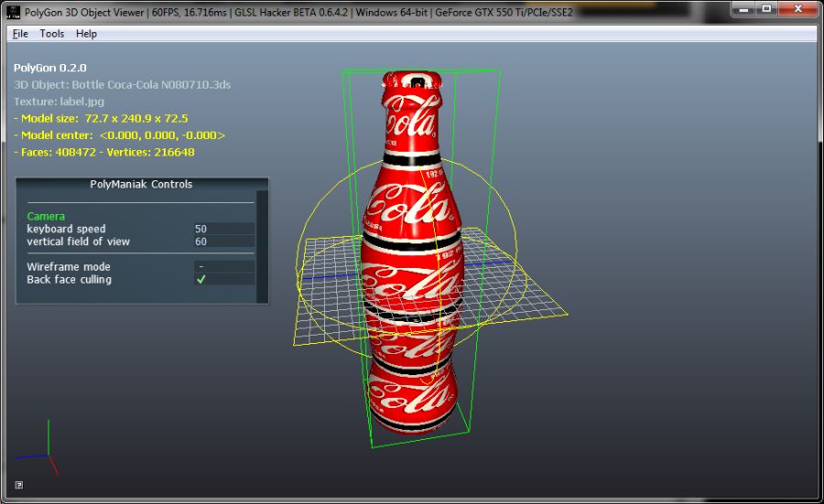
Task: Click the 'Model size: 72.7 x 240.9 x 72.5' line
Action: tap(101, 118)
